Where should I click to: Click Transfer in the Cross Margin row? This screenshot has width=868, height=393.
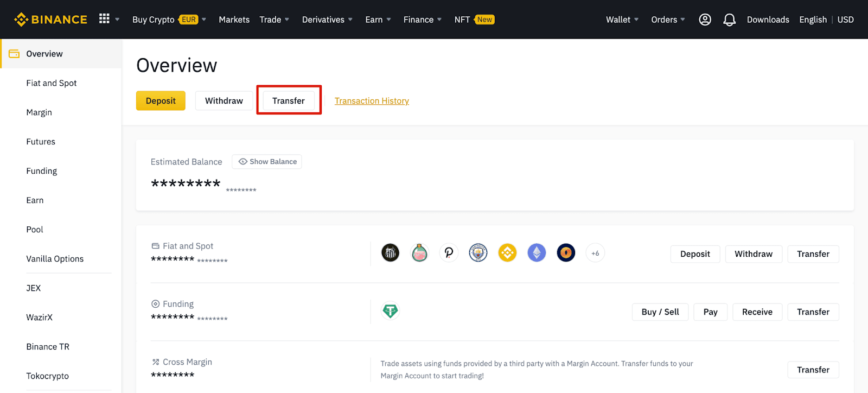[813, 370]
